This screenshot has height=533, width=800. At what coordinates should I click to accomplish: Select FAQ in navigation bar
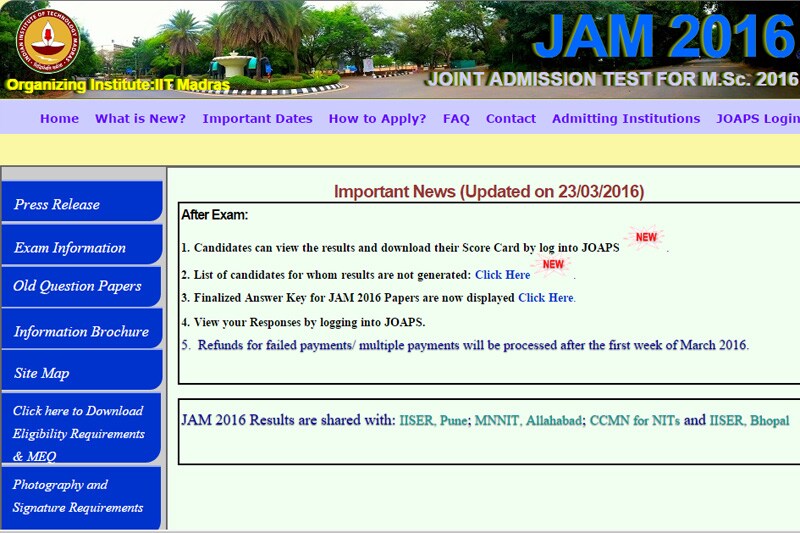(456, 118)
